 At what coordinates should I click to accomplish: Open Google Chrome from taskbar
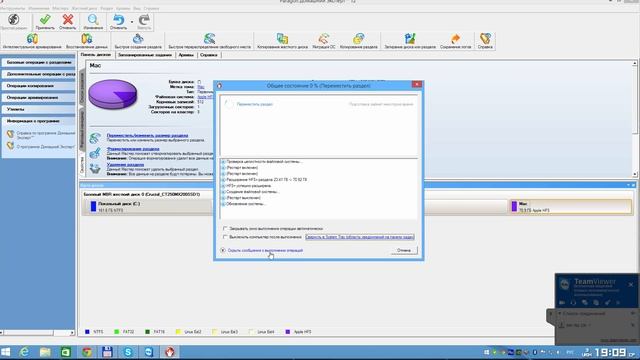pyautogui.click(x=87, y=352)
